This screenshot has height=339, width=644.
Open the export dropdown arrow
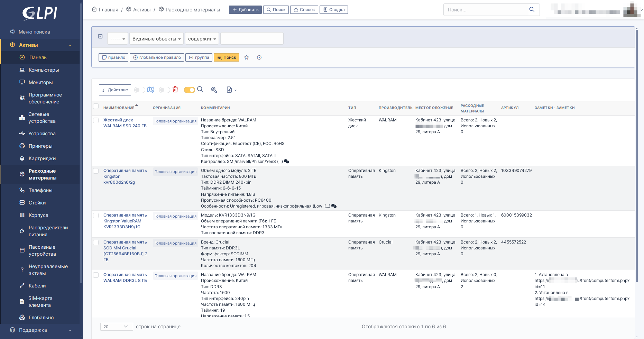coord(236,90)
